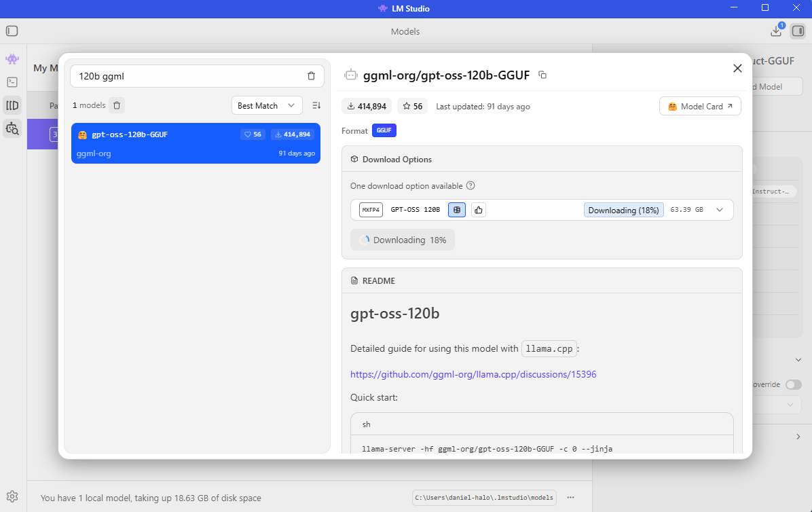Open the Chat section in the sidebar
Screen dimensions: 812x512
12,59
